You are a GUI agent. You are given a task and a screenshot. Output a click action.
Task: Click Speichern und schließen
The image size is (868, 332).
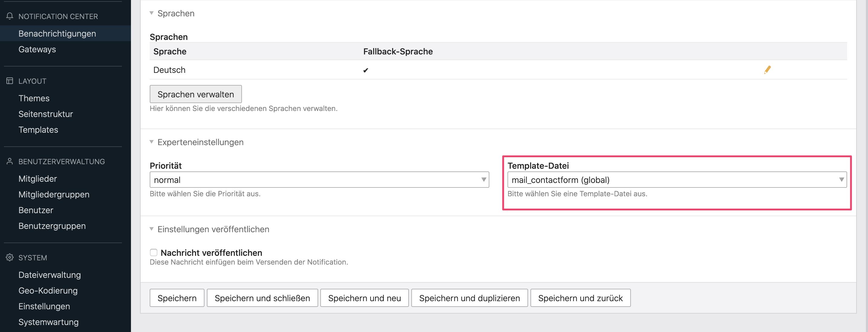[x=263, y=298]
